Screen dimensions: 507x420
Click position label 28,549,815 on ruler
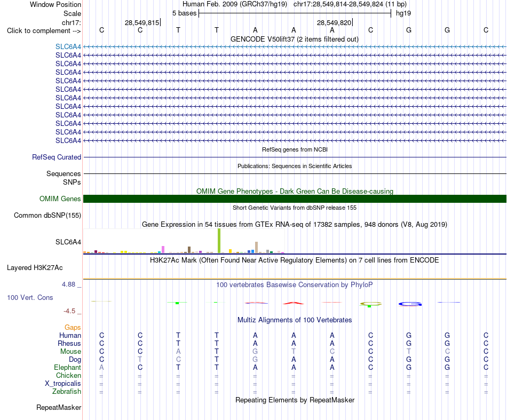pyautogui.click(x=142, y=22)
